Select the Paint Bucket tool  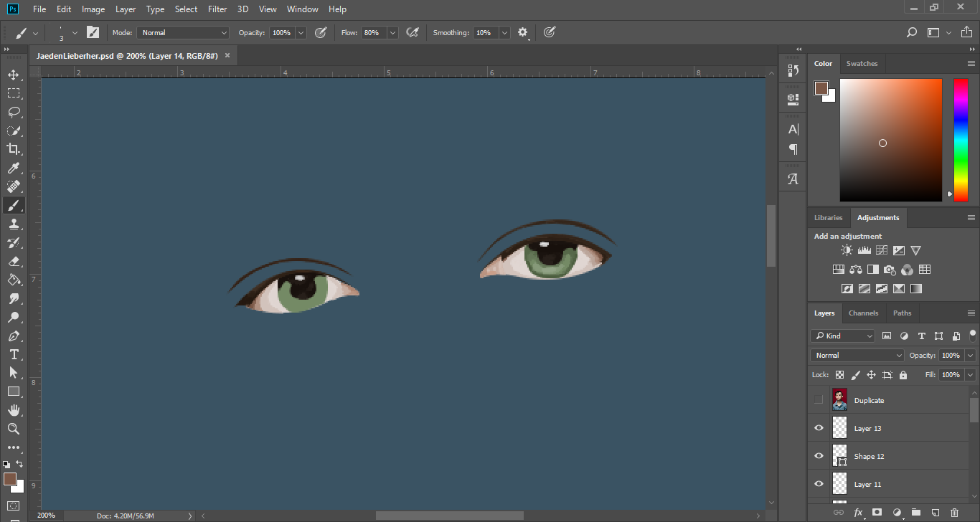(14, 280)
